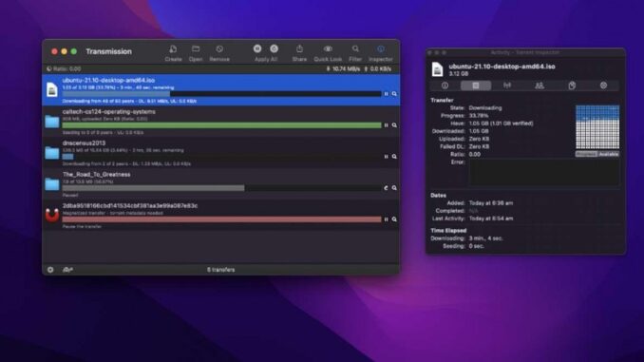Viewport: 644px width, 362px height.
Task: Show the Filter bar via toolbar
Action: pyautogui.click(x=355, y=48)
